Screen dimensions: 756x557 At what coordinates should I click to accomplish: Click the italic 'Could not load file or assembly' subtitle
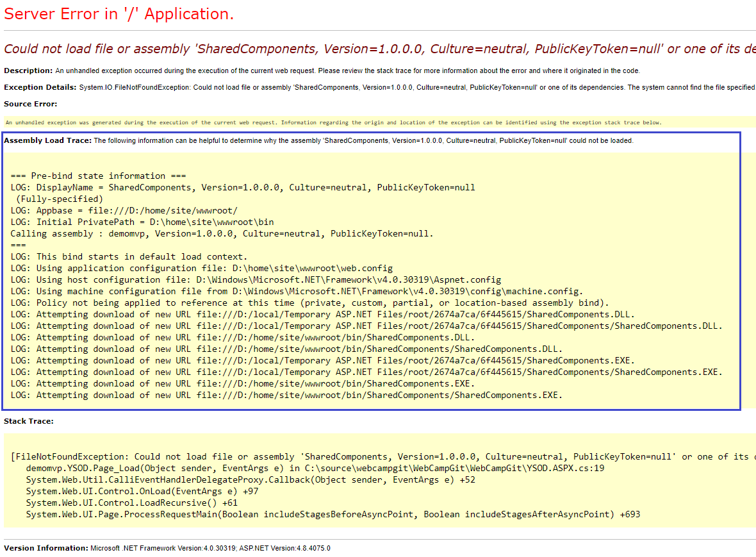point(378,49)
